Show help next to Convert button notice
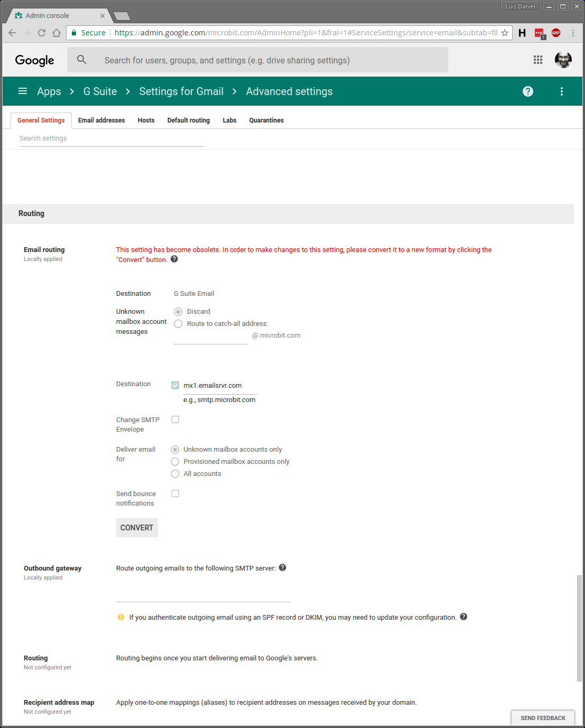The image size is (585, 728). tap(174, 259)
